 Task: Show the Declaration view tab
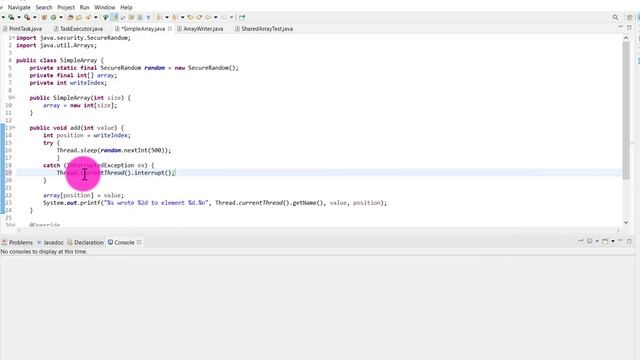(85, 242)
